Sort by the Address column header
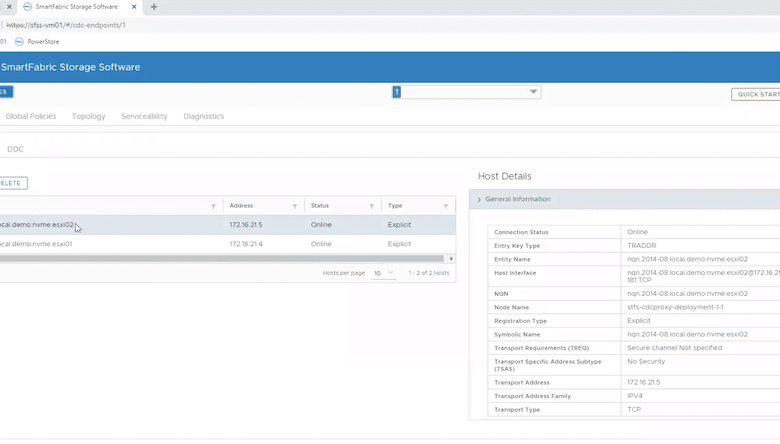780x444 pixels. tap(241, 206)
